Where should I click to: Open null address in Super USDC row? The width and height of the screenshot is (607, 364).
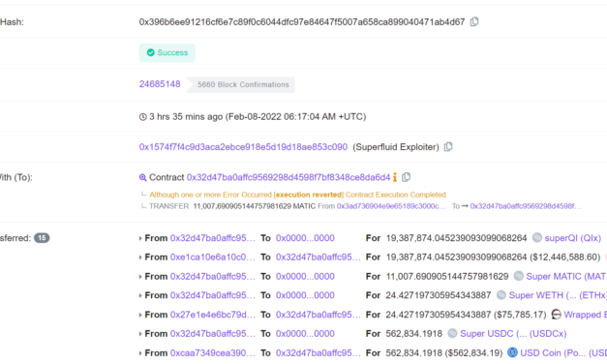[305, 333]
